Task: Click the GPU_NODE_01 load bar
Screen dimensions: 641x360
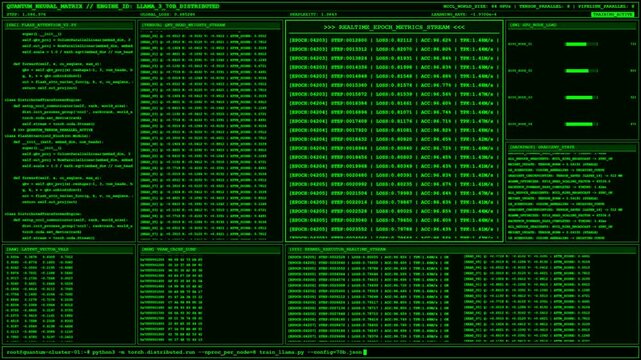Action: pyautogui.click(x=581, y=44)
